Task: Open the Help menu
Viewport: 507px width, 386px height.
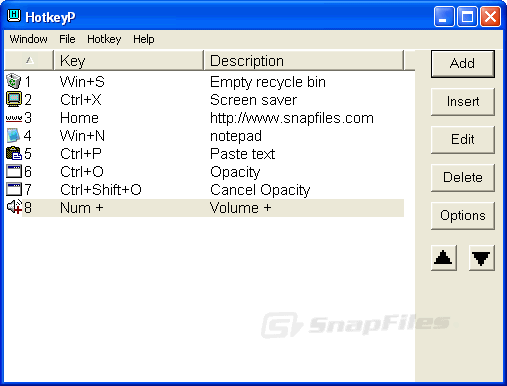Action: (144, 39)
